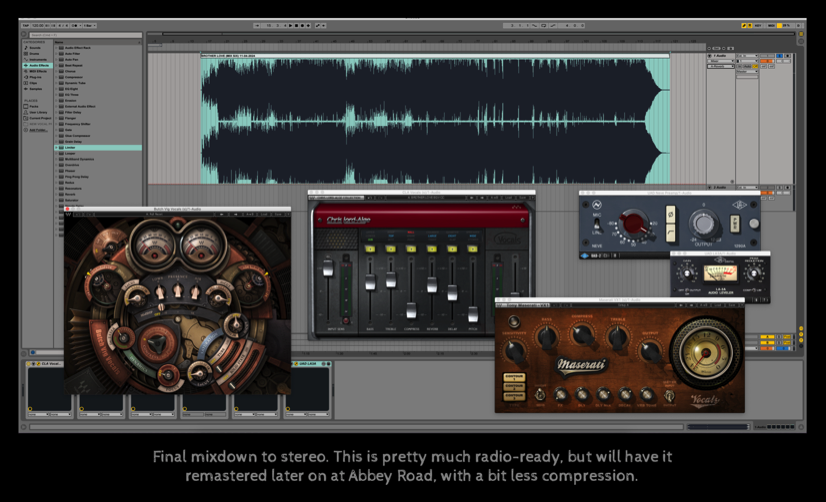This screenshot has height=502, width=826.
Task: Adjust the Maserati OUTPUT knob
Action: [650, 350]
